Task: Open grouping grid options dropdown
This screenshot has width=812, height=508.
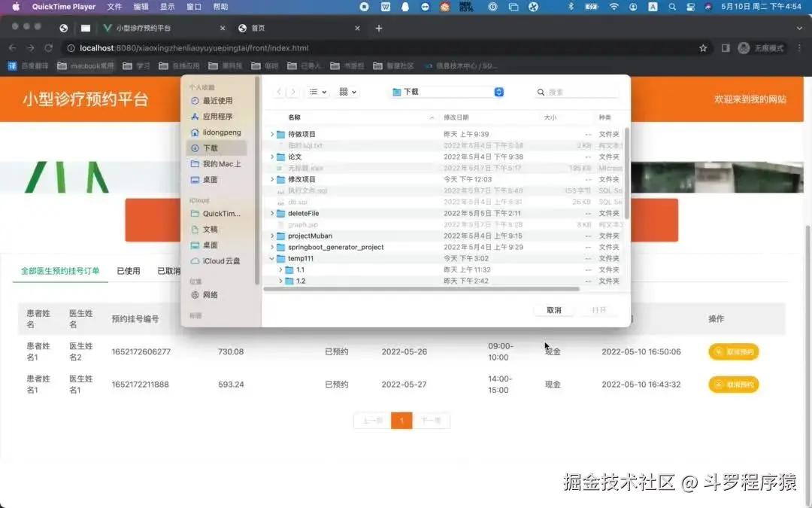Action: 347,92
